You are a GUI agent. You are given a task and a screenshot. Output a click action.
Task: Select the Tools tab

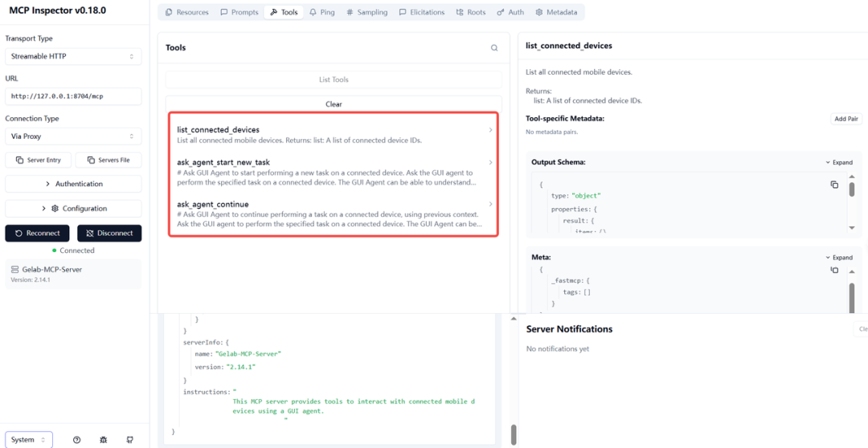pyautogui.click(x=284, y=12)
